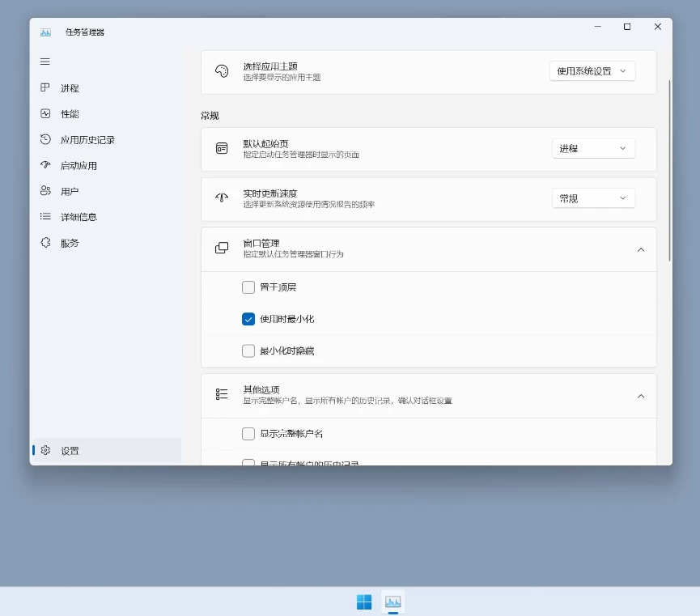Click the 应用历史记录 history icon

45,139
